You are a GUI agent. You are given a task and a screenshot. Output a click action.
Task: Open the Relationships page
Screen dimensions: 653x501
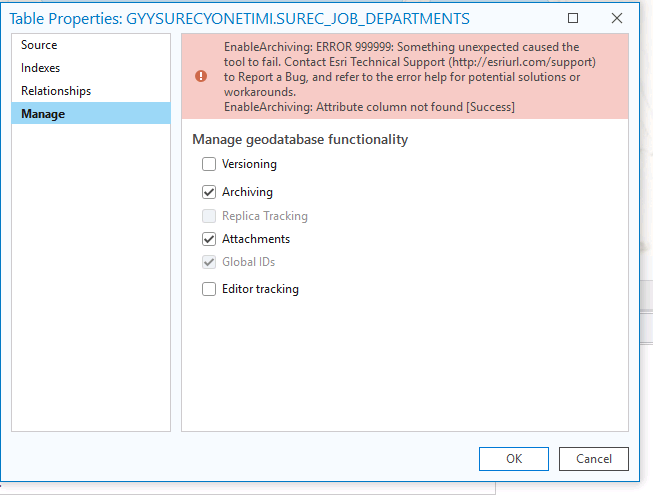(56, 91)
